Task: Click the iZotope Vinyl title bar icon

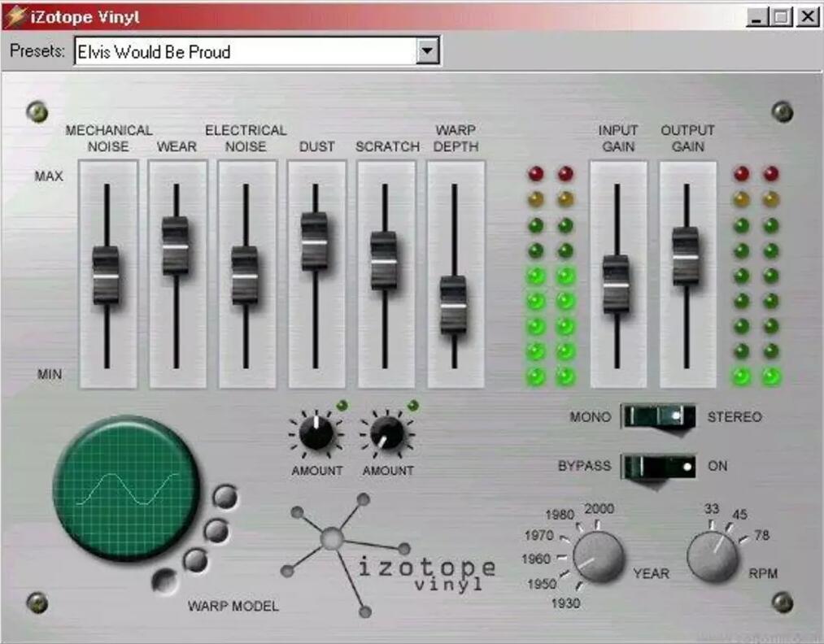Action: (x=15, y=16)
